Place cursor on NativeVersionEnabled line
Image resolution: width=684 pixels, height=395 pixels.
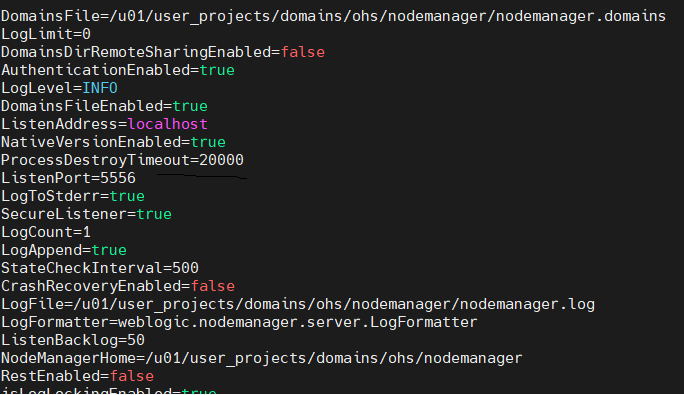(x=113, y=142)
